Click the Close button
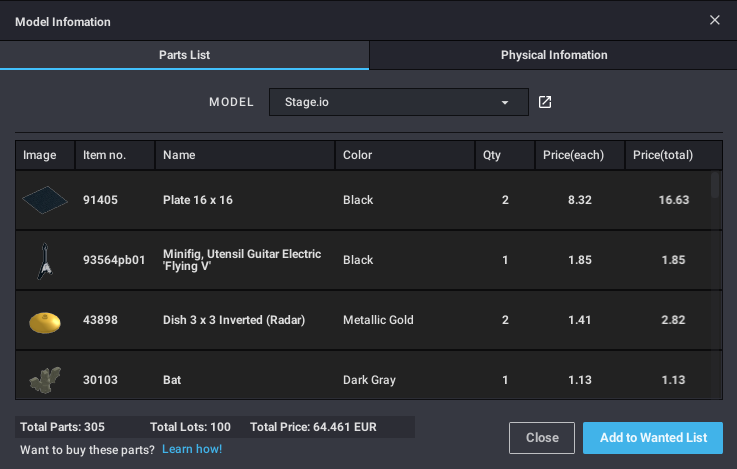Image resolution: width=737 pixels, height=469 pixels. [x=541, y=437]
